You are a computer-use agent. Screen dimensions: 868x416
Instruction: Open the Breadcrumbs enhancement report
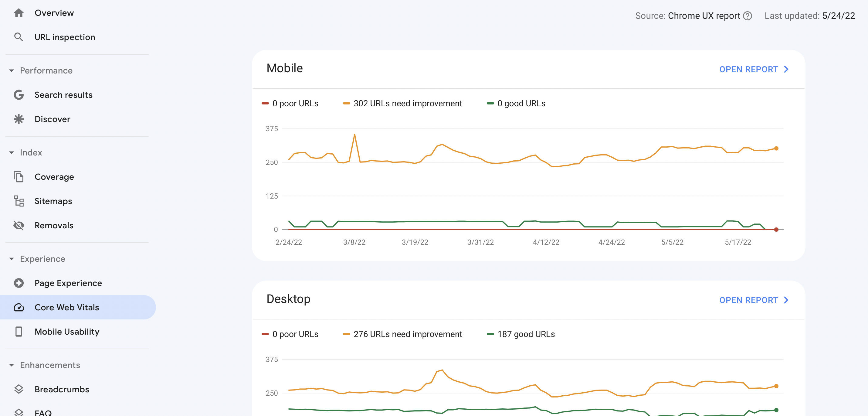(x=62, y=389)
